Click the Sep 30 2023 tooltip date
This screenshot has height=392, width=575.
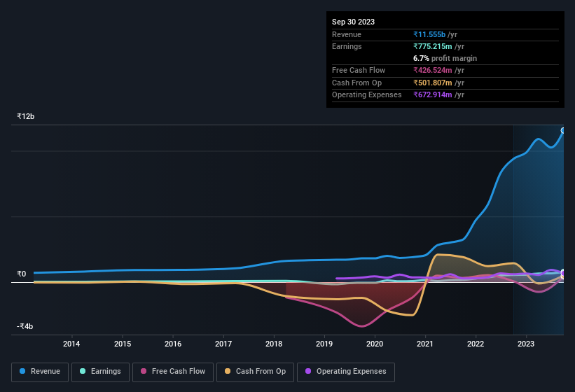353,22
